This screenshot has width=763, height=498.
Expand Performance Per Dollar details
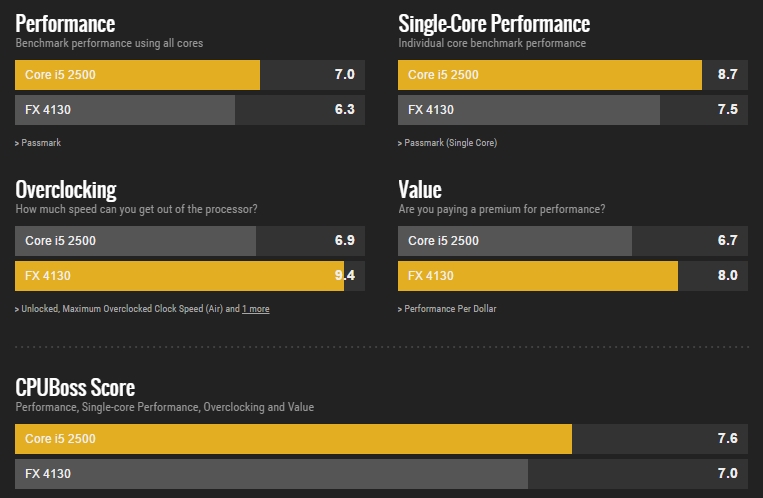447,309
